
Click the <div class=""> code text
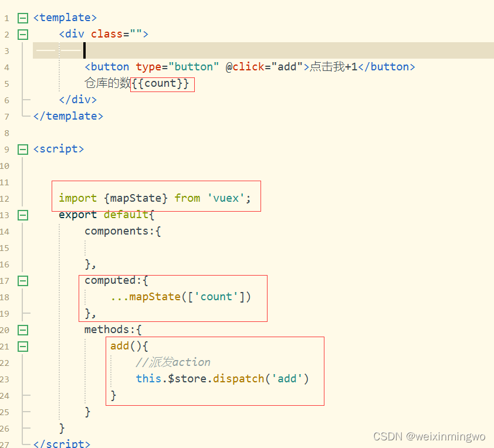coord(104,34)
